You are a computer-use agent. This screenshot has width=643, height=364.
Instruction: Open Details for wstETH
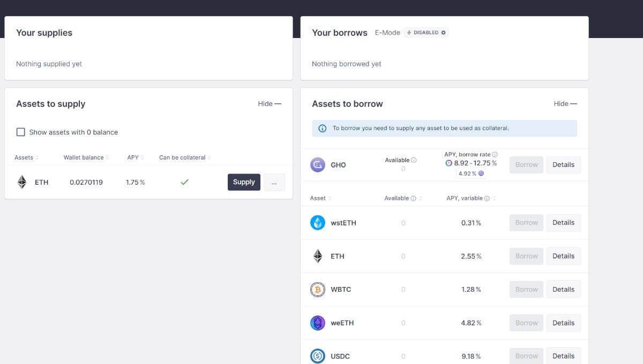563,223
